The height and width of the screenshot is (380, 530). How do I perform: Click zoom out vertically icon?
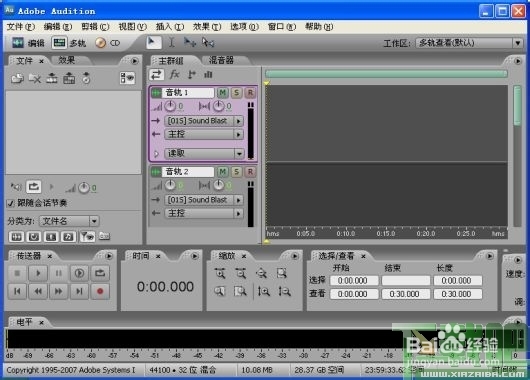284,291
